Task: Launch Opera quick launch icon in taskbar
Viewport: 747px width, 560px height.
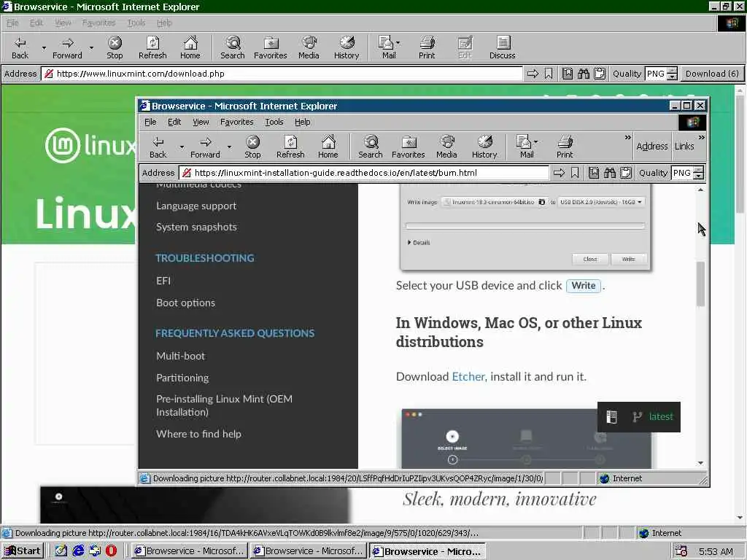Action: click(111, 551)
